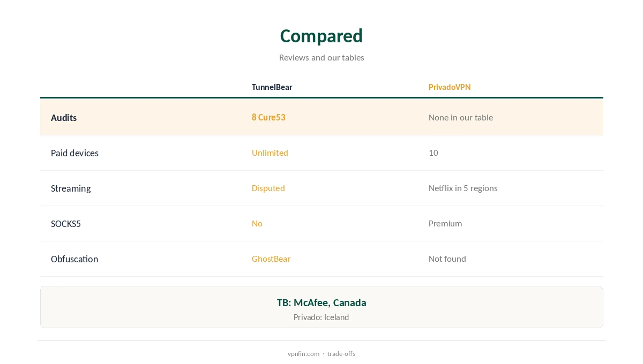Click the '10' paid devices value
The height and width of the screenshot is (364, 643).
(x=433, y=153)
